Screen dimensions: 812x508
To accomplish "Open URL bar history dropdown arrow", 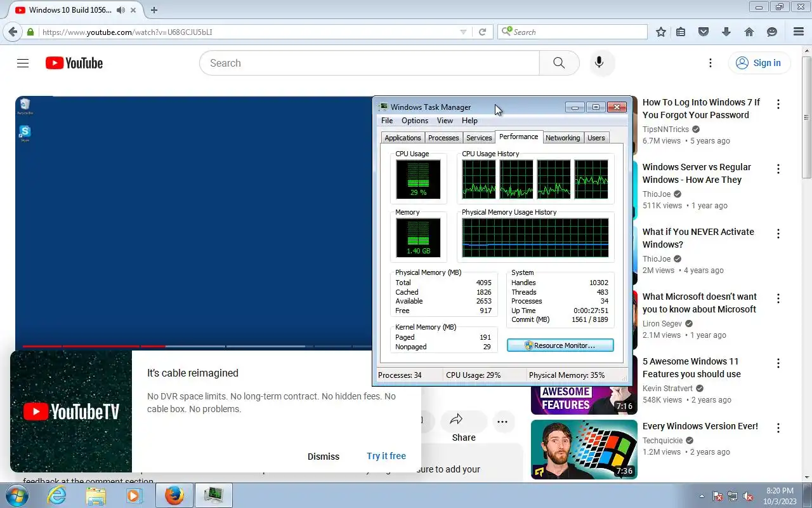I will 463,32.
